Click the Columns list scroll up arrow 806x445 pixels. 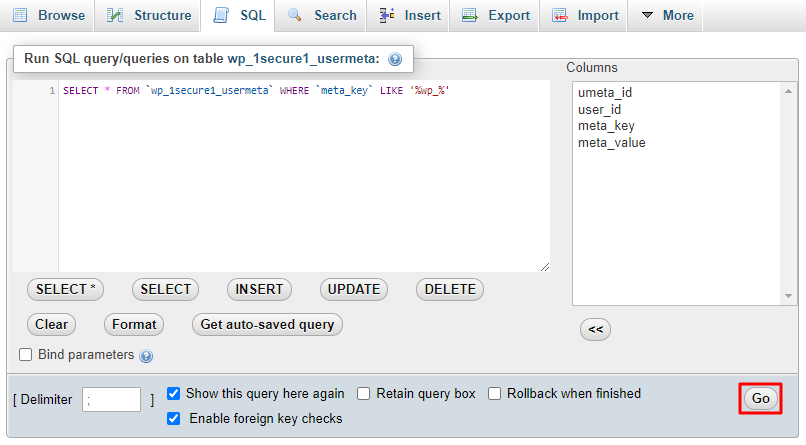pos(789,91)
